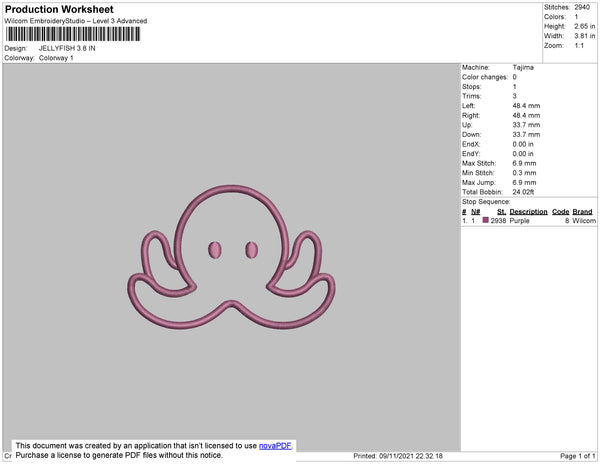
Task: Click the Machine value 'Tajima'
Action: point(523,67)
